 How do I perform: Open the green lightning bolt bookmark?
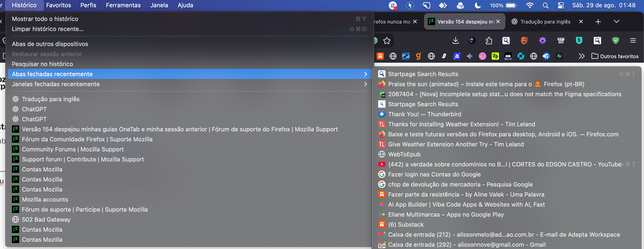(559, 56)
